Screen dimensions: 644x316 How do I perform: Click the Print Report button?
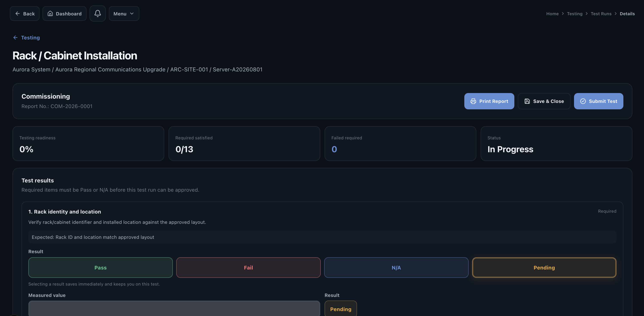click(x=489, y=101)
